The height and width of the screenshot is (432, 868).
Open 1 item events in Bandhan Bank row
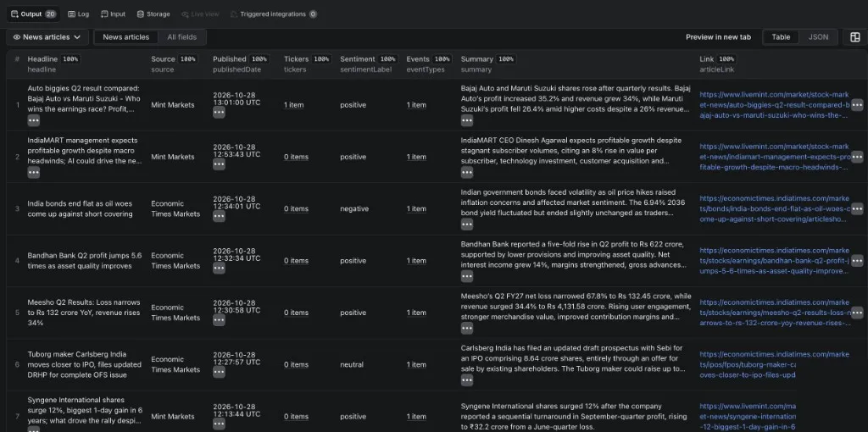pyautogui.click(x=416, y=261)
